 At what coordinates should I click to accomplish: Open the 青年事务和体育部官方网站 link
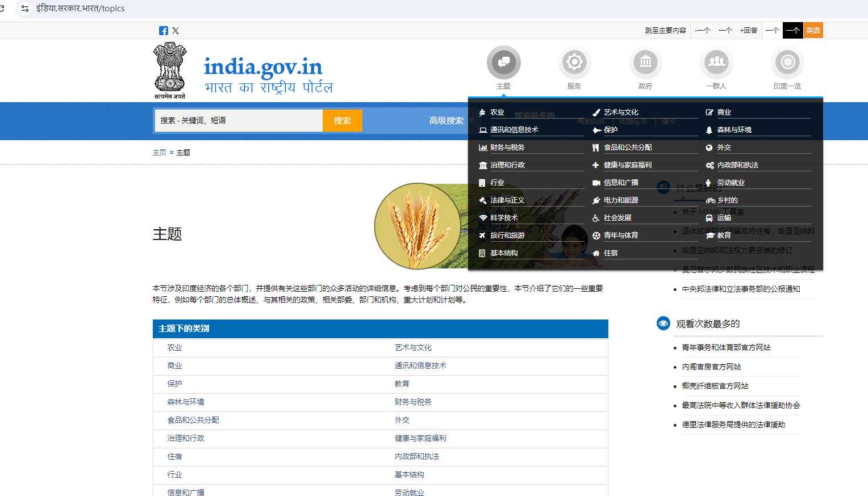726,347
